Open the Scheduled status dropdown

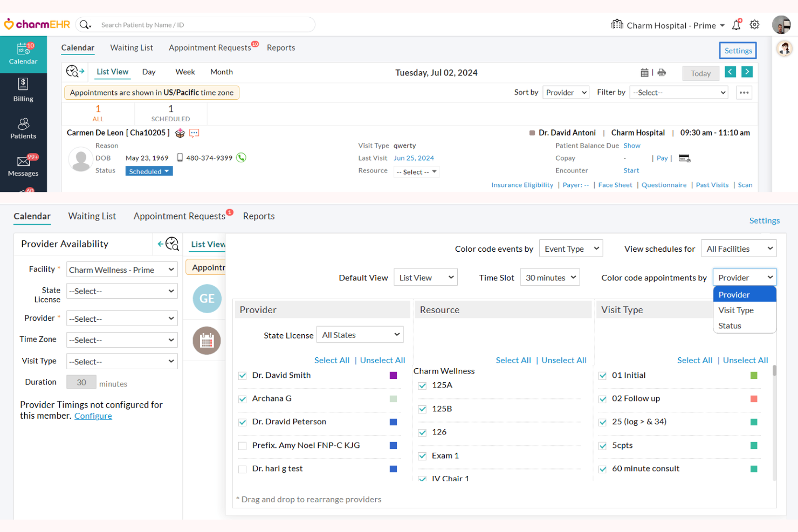pyautogui.click(x=149, y=171)
